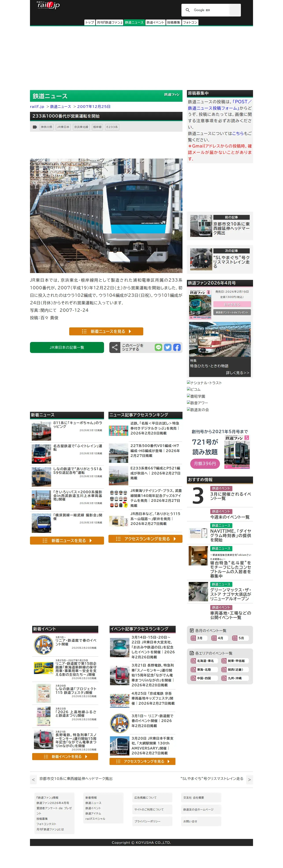The image size is (283, 868).
Task: Open NAVITIME ダイヤグラム時刻表 article
Action: point(220,533)
